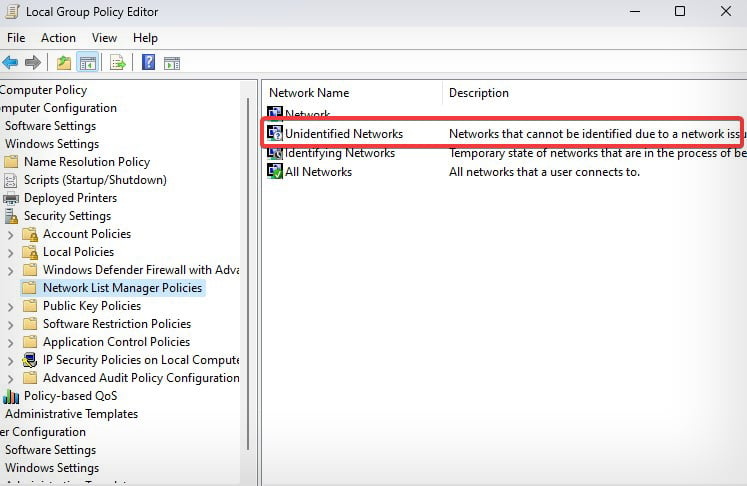Click the Deployed Printers printer icon
The image size is (747, 486).
[x=11, y=198]
